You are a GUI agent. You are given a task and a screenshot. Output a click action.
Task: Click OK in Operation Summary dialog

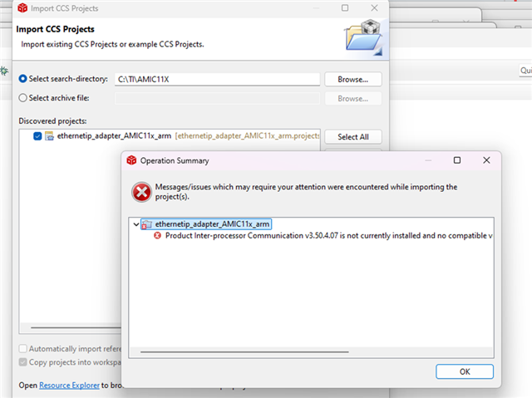click(465, 371)
